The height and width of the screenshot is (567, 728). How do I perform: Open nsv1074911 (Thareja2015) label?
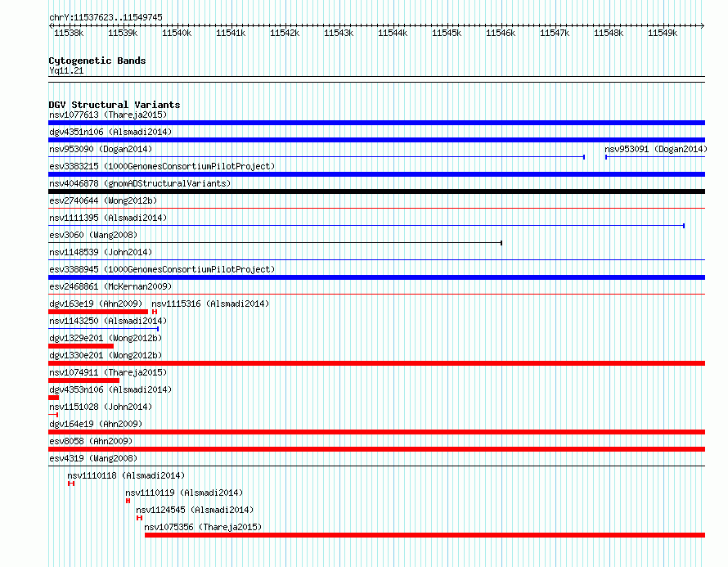108,372
